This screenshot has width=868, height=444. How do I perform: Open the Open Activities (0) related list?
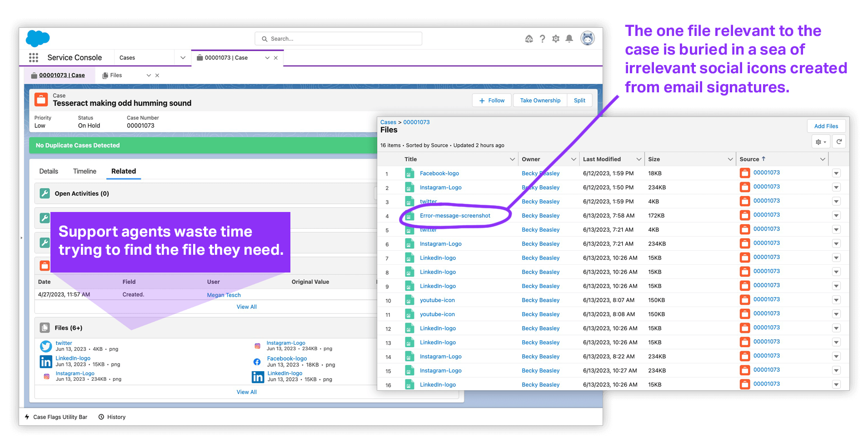[x=82, y=193]
